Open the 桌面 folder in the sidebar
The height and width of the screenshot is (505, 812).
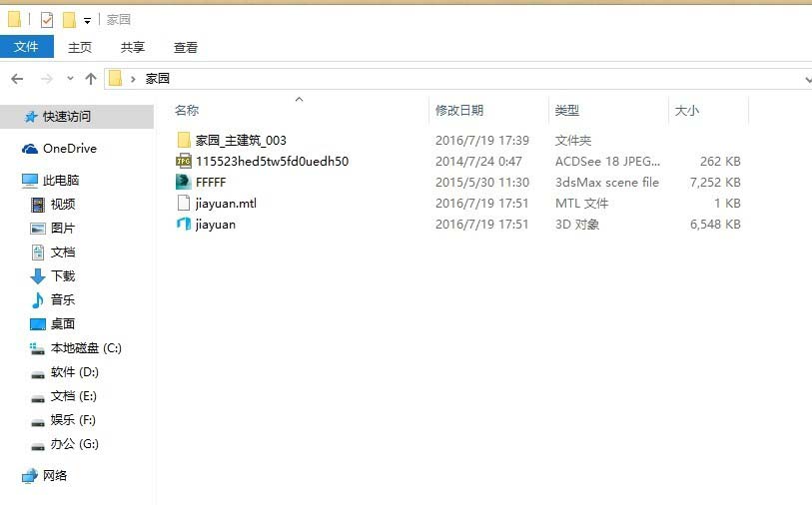tap(63, 324)
